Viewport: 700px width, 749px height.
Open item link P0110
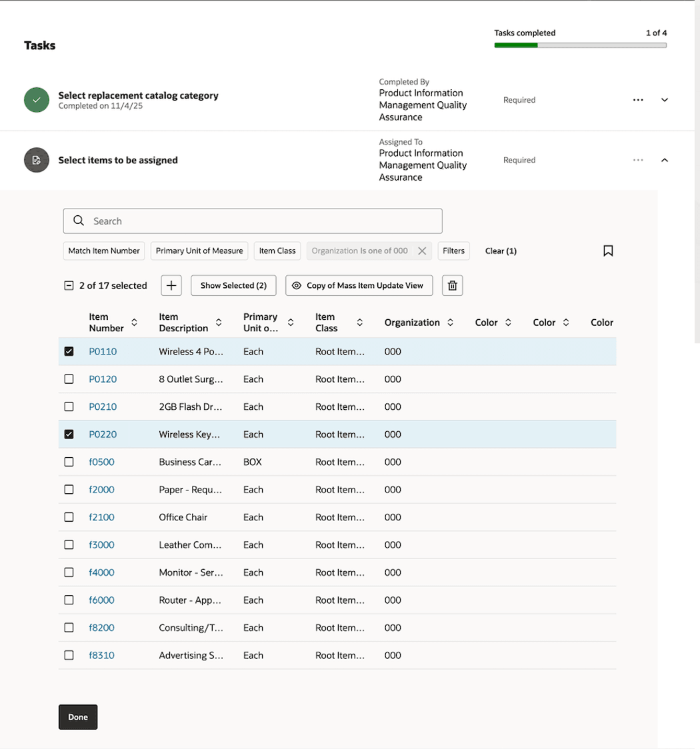(x=103, y=352)
